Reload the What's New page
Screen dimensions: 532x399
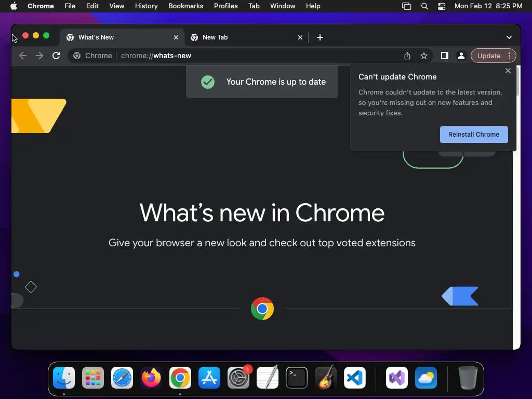point(56,56)
